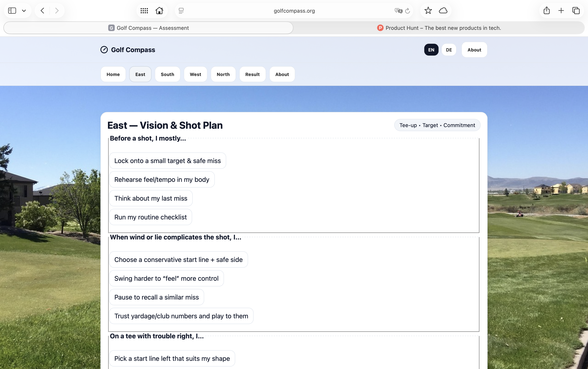Click the golfcompass.org address field
Viewport: 588px width, 369px height.
[294, 11]
